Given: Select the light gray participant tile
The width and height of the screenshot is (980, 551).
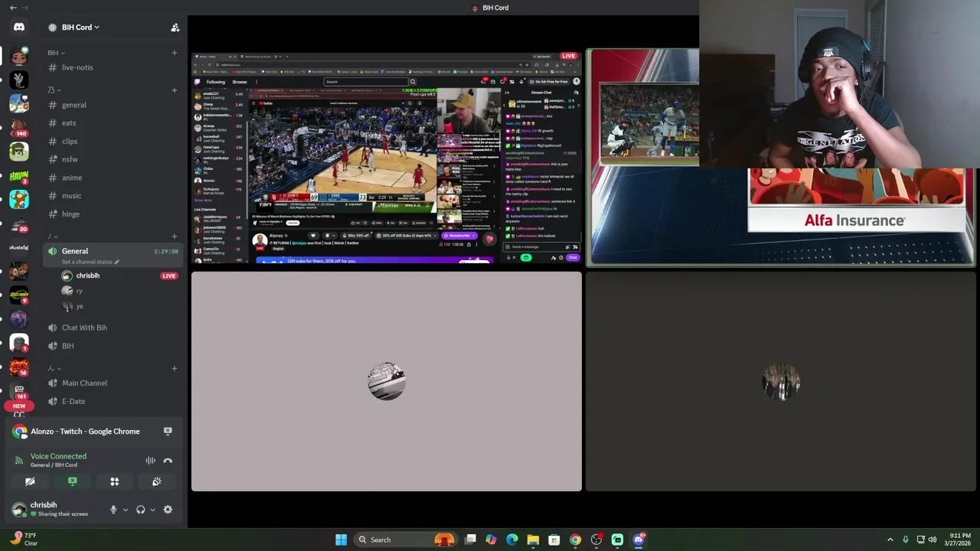Looking at the screenshot, I should coord(387,381).
